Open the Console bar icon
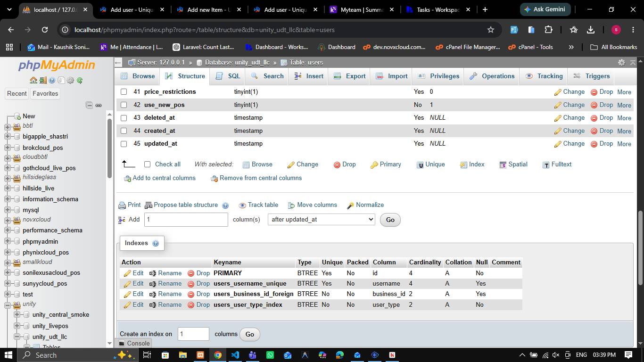Image resolution: width=644 pixels, height=362 pixels. 122,343
